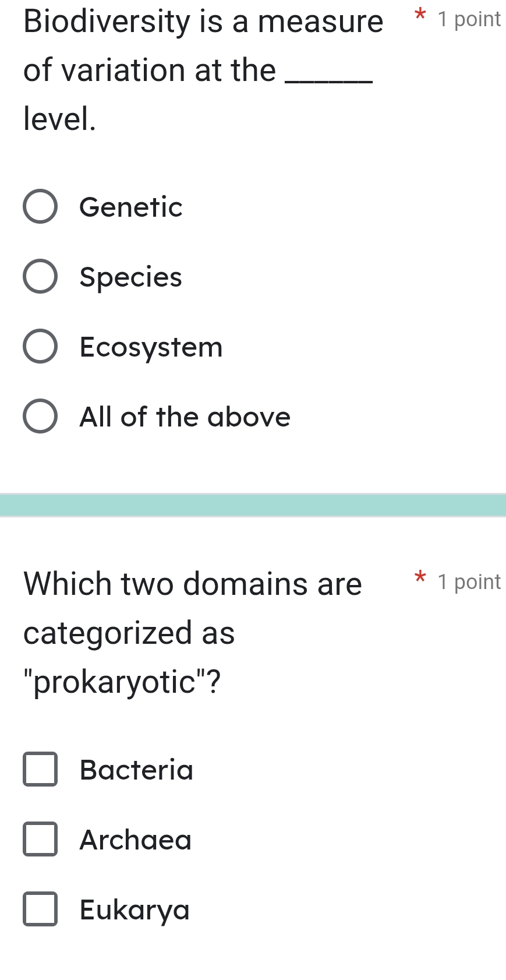Click the biodiversity question text
The width and height of the screenshot is (506, 980).
click(x=198, y=70)
